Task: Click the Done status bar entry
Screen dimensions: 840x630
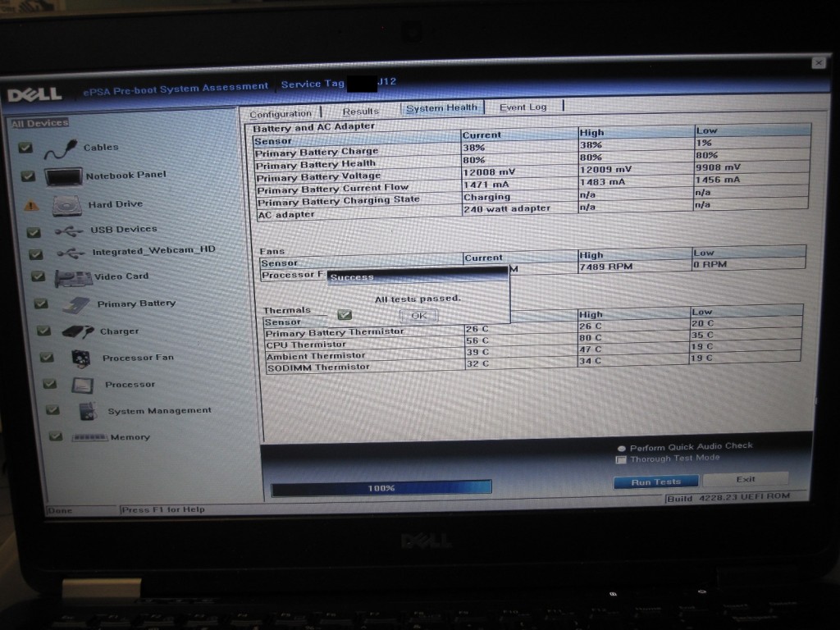Action: tap(59, 510)
